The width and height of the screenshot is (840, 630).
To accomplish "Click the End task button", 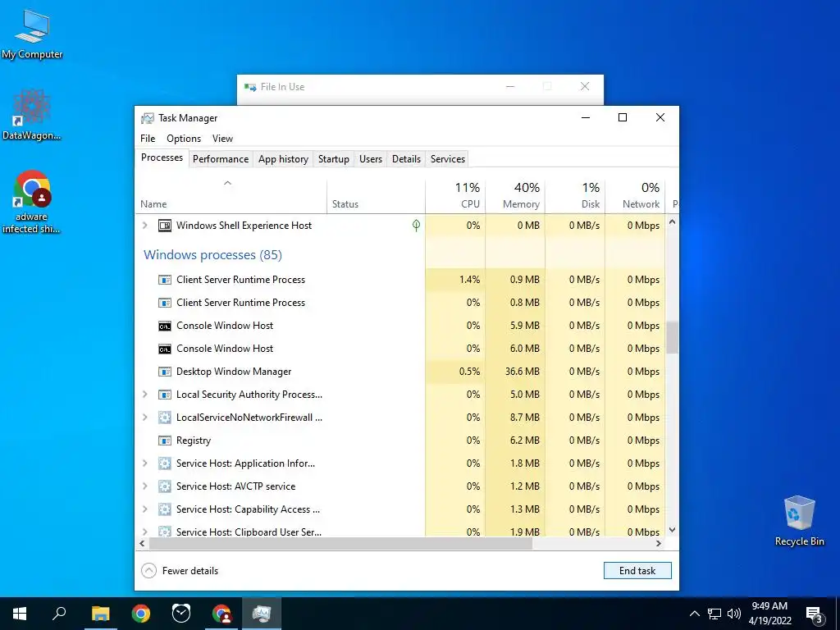I will click(x=637, y=571).
